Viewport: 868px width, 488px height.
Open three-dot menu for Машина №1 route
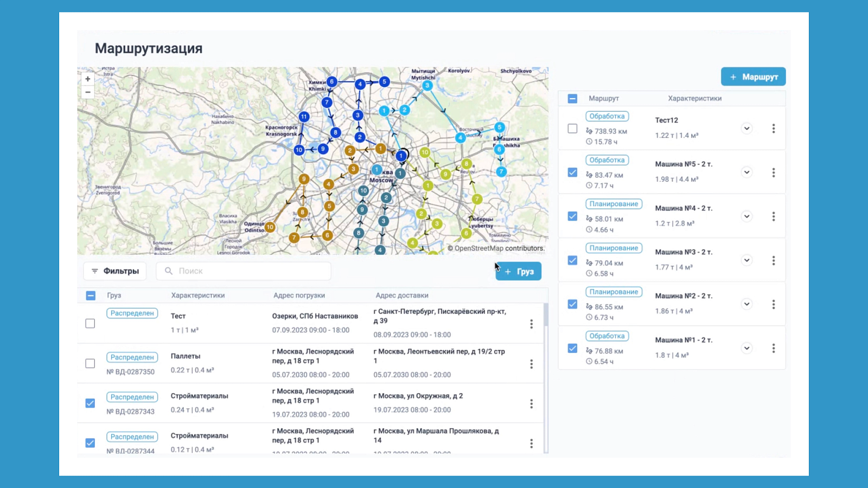tap(774, 348)
